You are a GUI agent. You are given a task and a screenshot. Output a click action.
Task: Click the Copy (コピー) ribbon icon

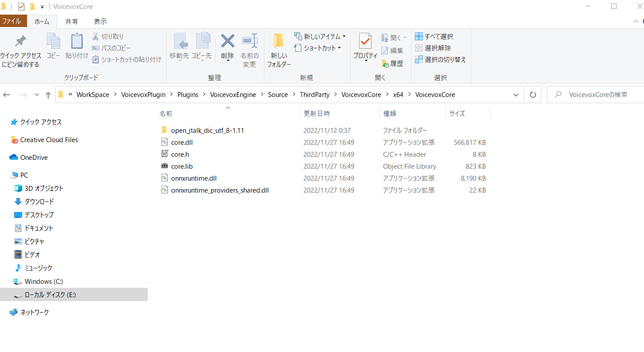54,46
